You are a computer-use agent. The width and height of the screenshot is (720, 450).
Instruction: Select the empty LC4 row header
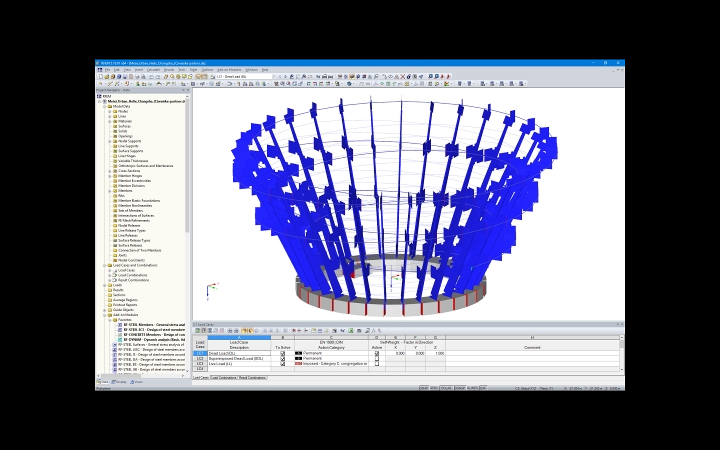pos(200,369)
